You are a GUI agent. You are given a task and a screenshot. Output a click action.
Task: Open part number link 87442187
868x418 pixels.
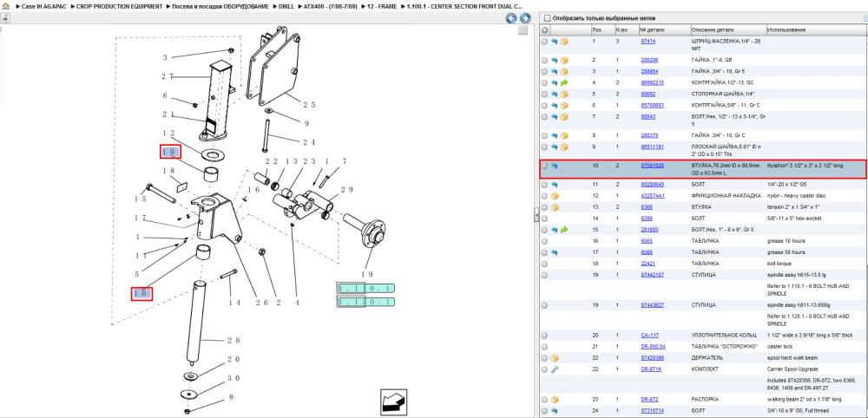(x=652, y=275)
